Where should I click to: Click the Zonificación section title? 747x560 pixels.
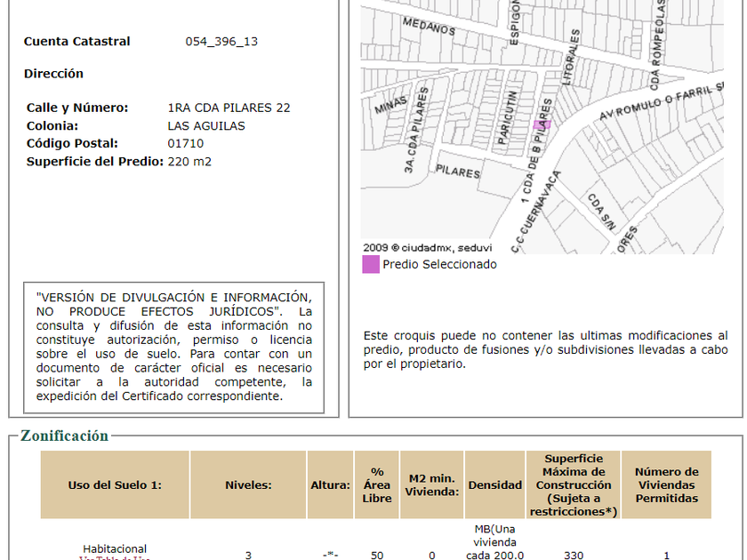[x=64, y=436]
